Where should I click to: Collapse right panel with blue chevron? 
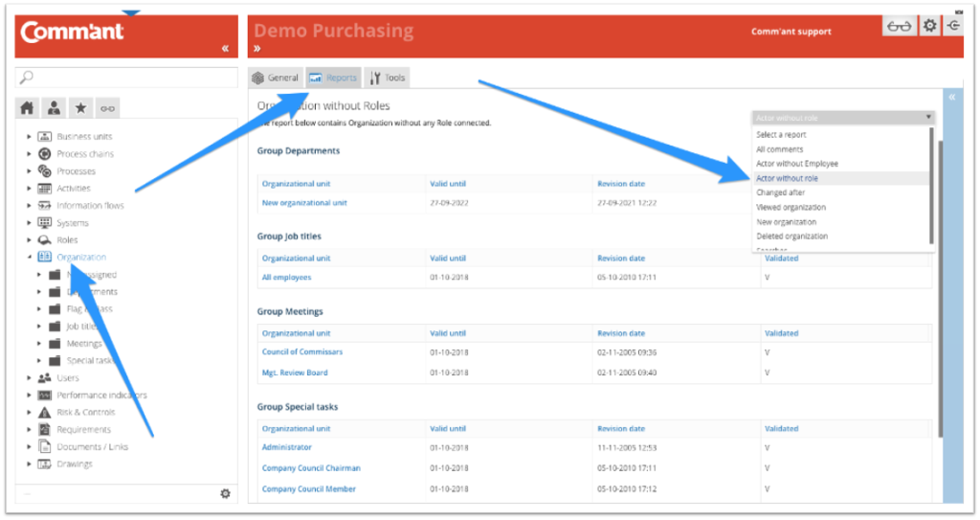pos(951,98)
